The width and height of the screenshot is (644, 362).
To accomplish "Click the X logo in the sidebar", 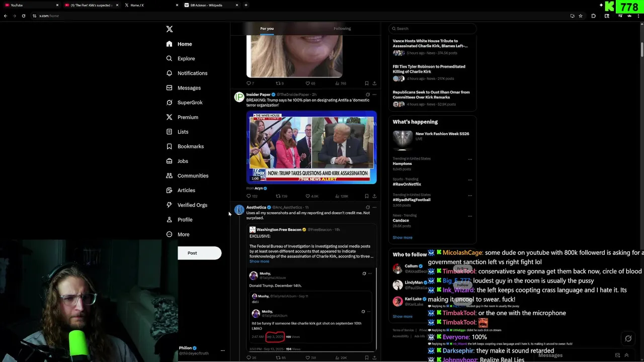I will coord(170,29).
